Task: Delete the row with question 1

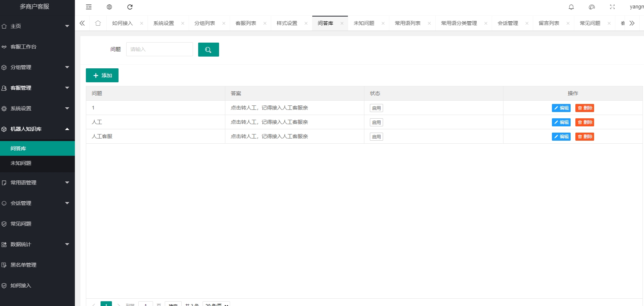Action: coord(585,108)
